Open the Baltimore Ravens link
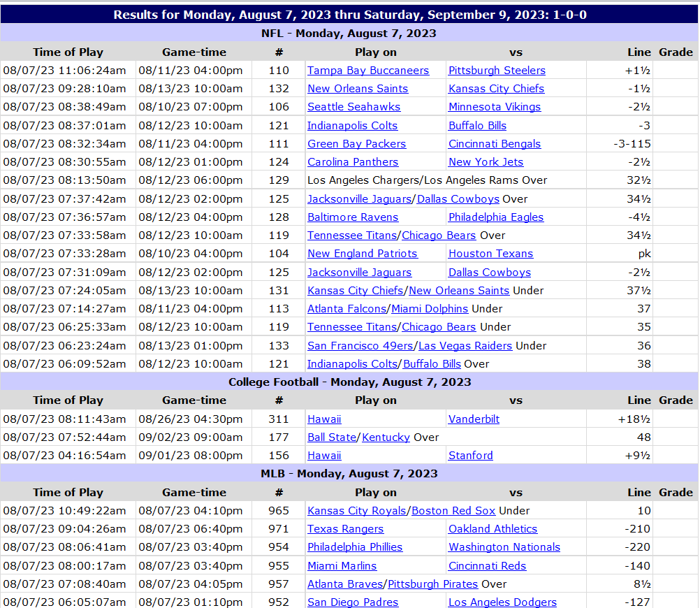Image resolution: width=700 pixels, height=608 pixels. point(353,217)
